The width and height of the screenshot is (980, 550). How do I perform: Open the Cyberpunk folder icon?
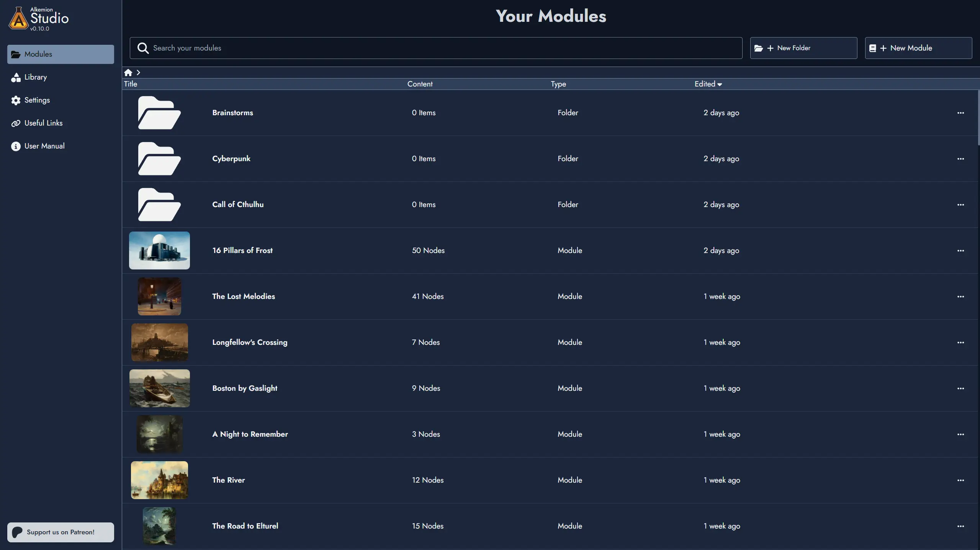click(159, 158)
